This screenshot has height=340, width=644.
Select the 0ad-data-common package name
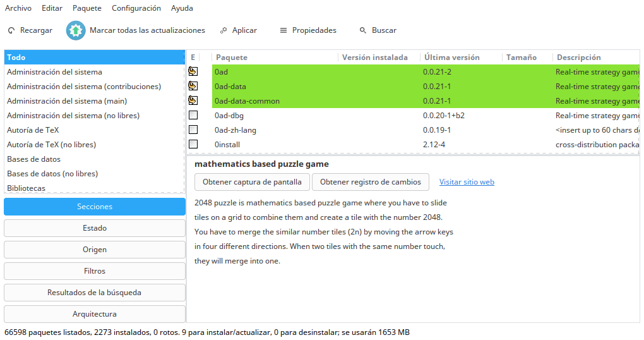coord(247,100)
